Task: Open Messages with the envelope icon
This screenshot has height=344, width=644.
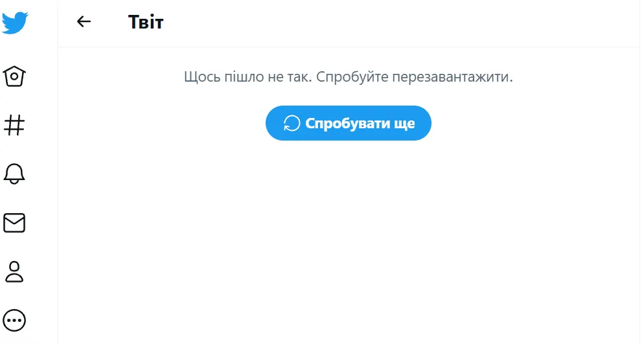Action: (x=15, y=223)
